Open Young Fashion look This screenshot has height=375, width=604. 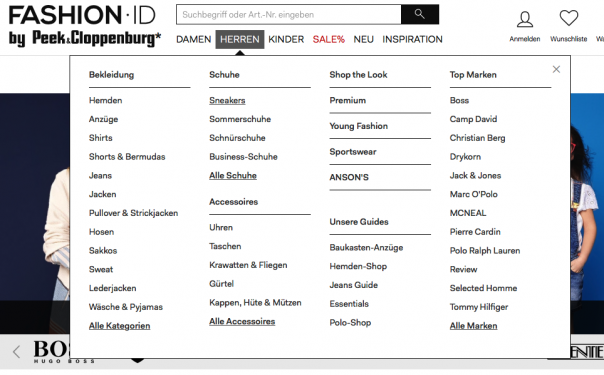click(x=359, y=126)
